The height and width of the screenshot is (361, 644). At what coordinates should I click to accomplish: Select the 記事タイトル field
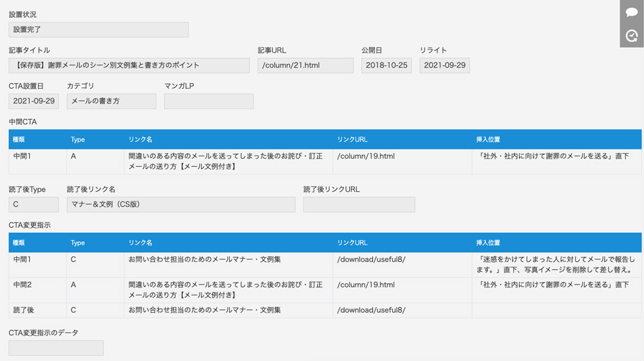129,65
